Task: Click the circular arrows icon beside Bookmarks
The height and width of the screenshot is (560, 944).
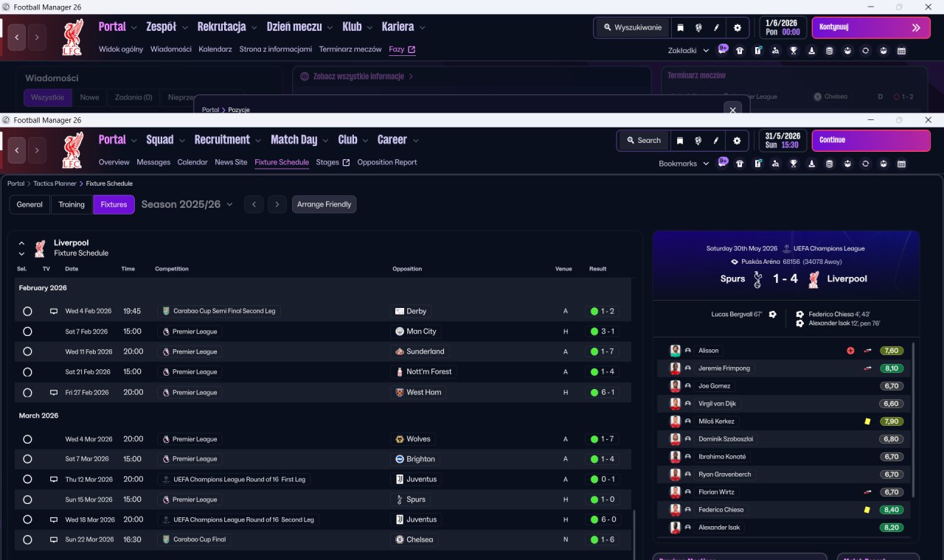Action: click(x=865, y=164)
